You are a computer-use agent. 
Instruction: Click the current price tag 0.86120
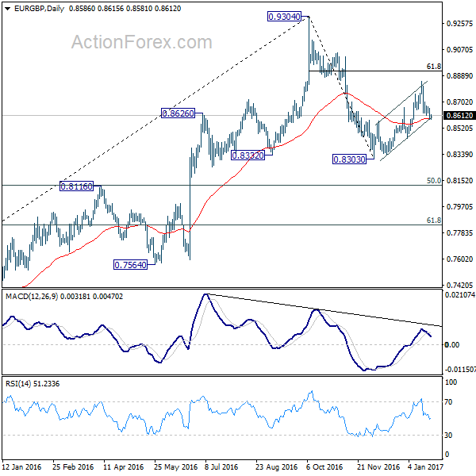tap(459, 115)
